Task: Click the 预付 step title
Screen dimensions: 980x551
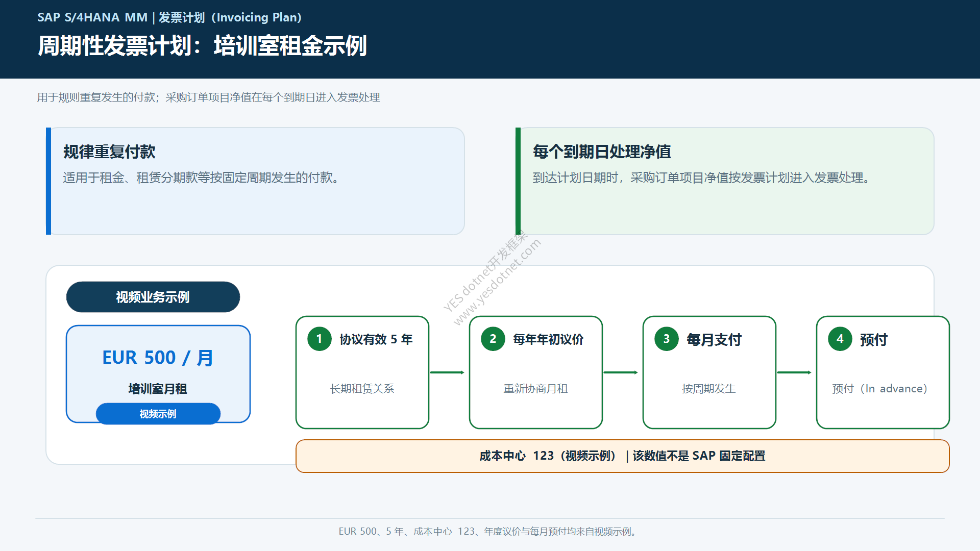Action: 874,339
